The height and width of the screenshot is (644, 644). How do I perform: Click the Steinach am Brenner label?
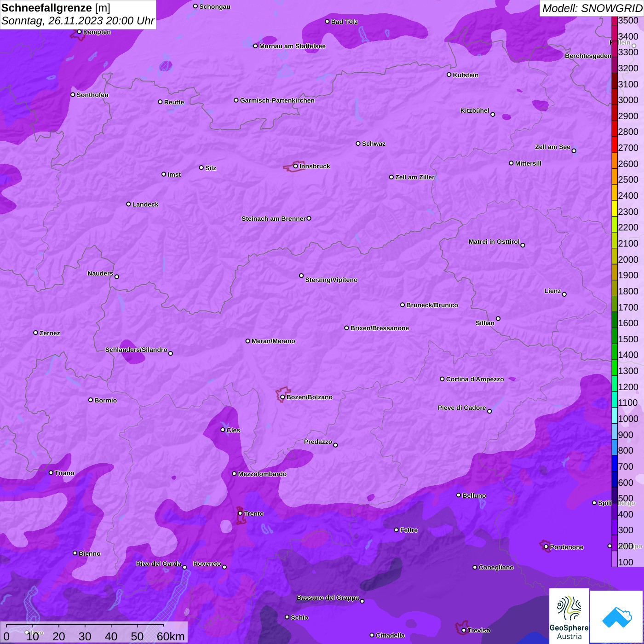(274, 218)
